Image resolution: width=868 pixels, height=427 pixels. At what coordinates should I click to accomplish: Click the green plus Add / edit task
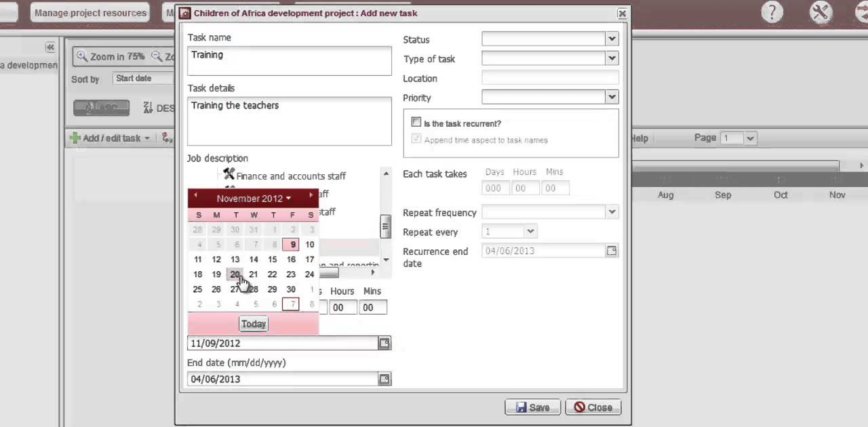pyautogui.click(x=109, y=138)
